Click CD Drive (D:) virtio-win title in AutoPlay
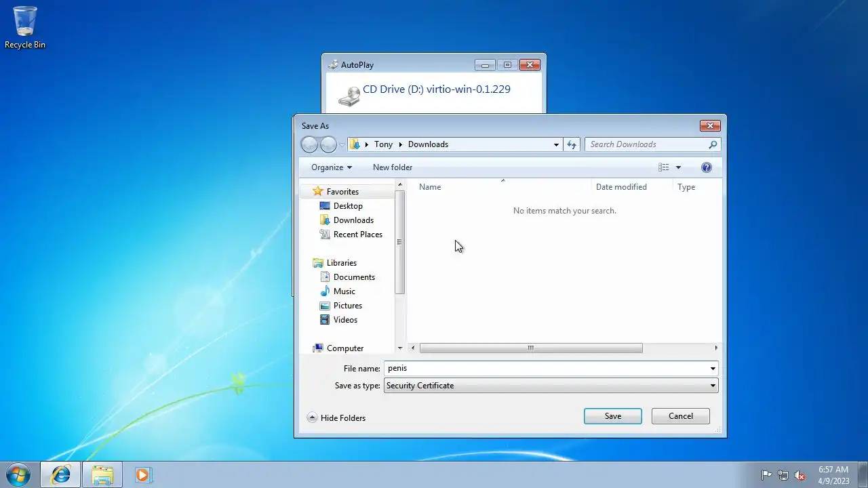The height and width of the screenshot is (488, 868). [x=437, y=89]
